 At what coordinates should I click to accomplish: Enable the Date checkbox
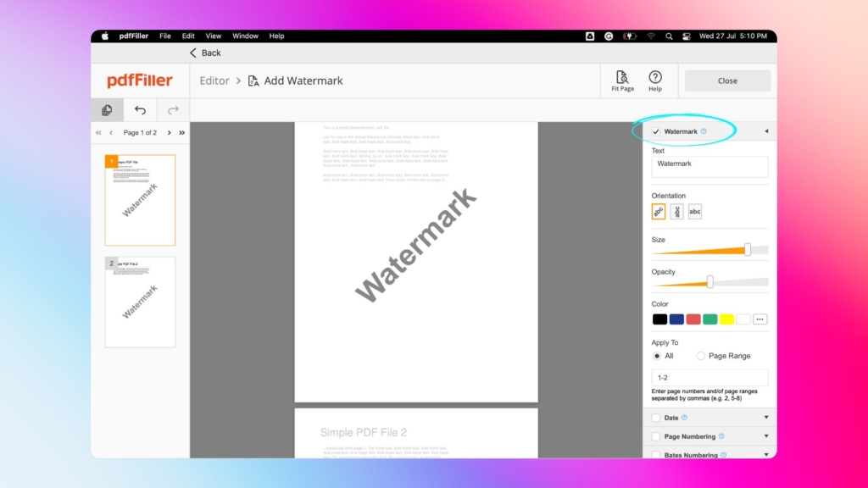(656, 418)
